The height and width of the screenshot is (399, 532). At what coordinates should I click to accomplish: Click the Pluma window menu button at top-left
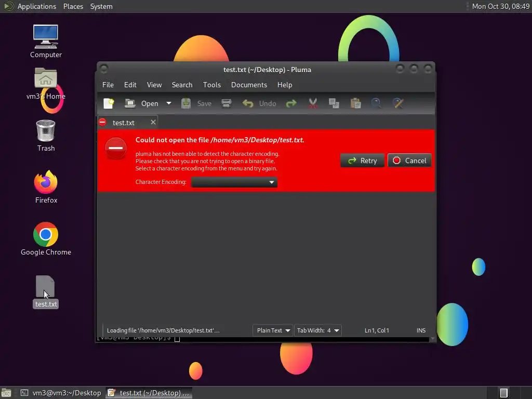click(104, 69)
